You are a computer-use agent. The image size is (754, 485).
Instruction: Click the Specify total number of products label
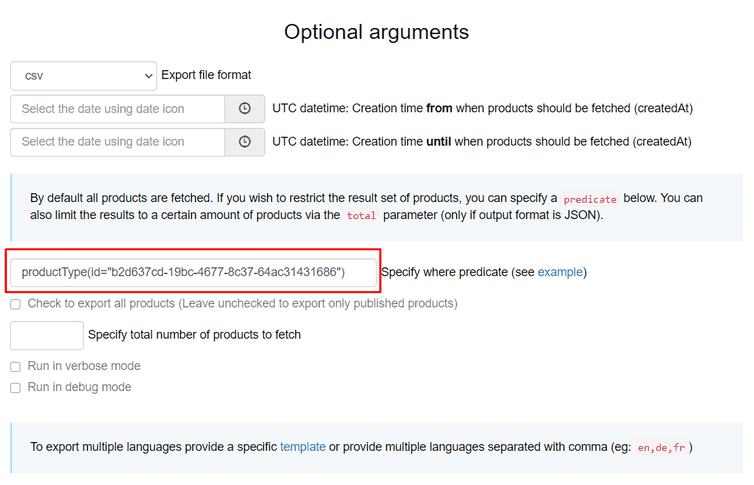click(194, 335)
